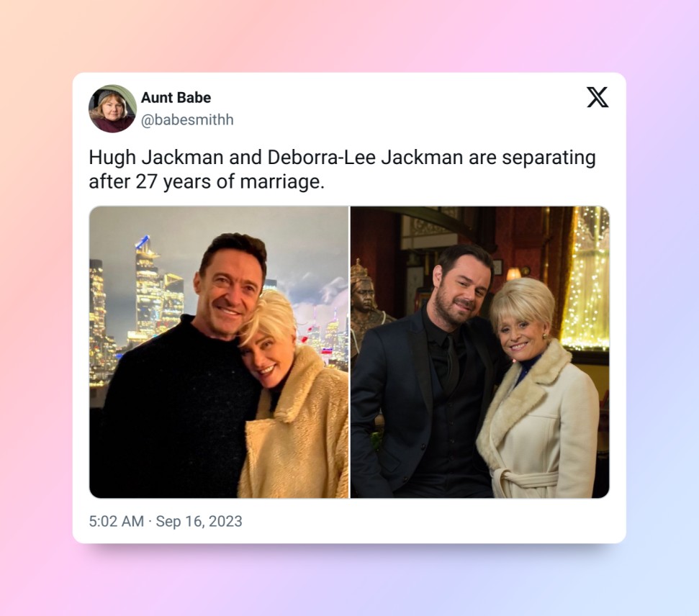Click the pink gradient background outside the card

point(36,312)
